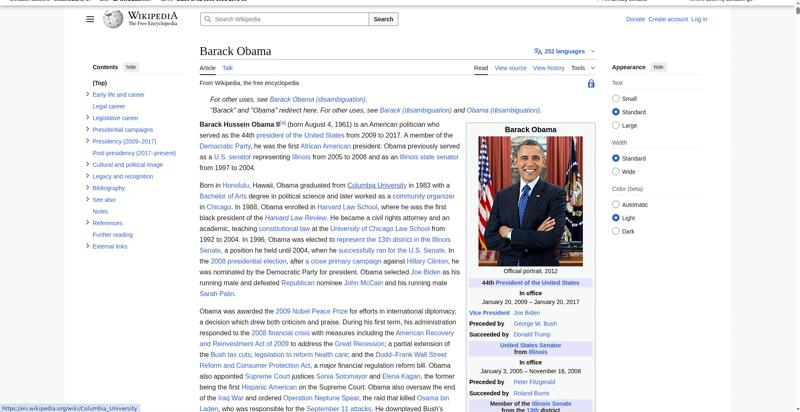Click the languages translate icon
Viewport: 800px width, 412px height.
point(538,51)
